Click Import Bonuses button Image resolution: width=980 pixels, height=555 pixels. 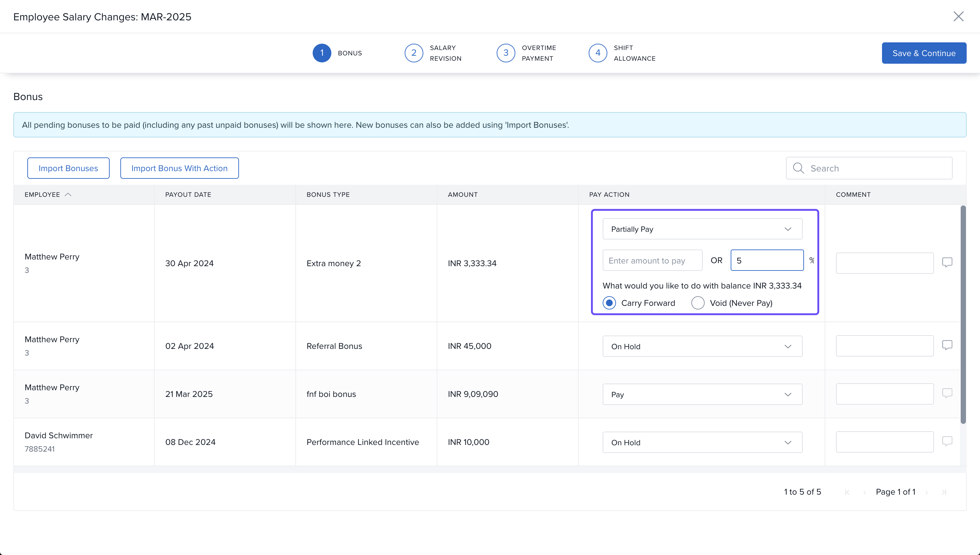(x=68, y=168)
